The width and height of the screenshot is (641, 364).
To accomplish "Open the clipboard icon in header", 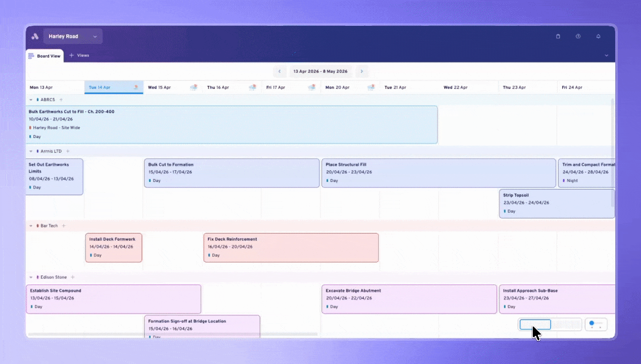I will tap(558, 36).
